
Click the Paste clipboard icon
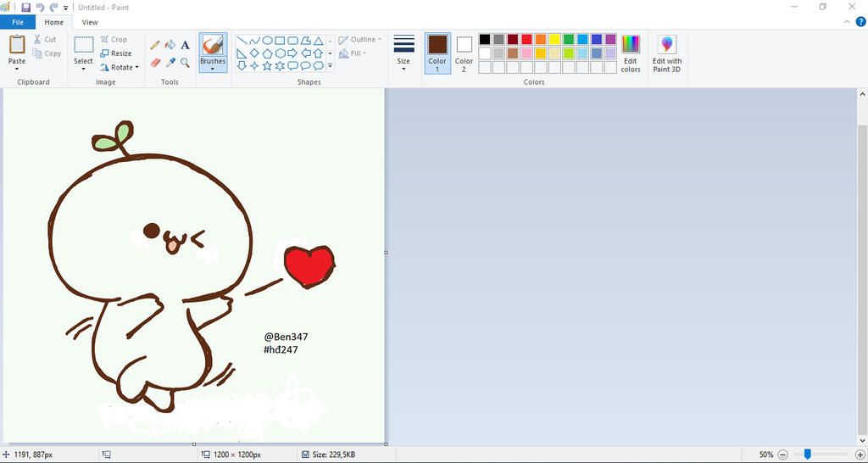(17, 44)
